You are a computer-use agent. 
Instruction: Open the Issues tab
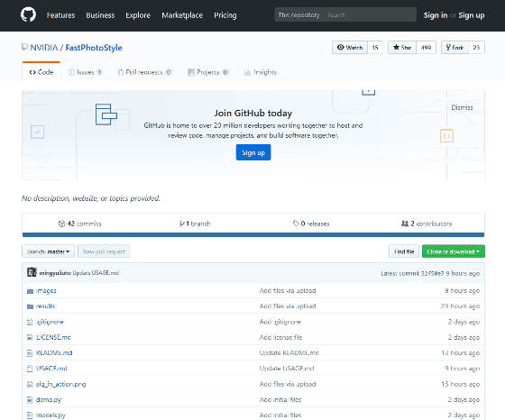(85, 72)
